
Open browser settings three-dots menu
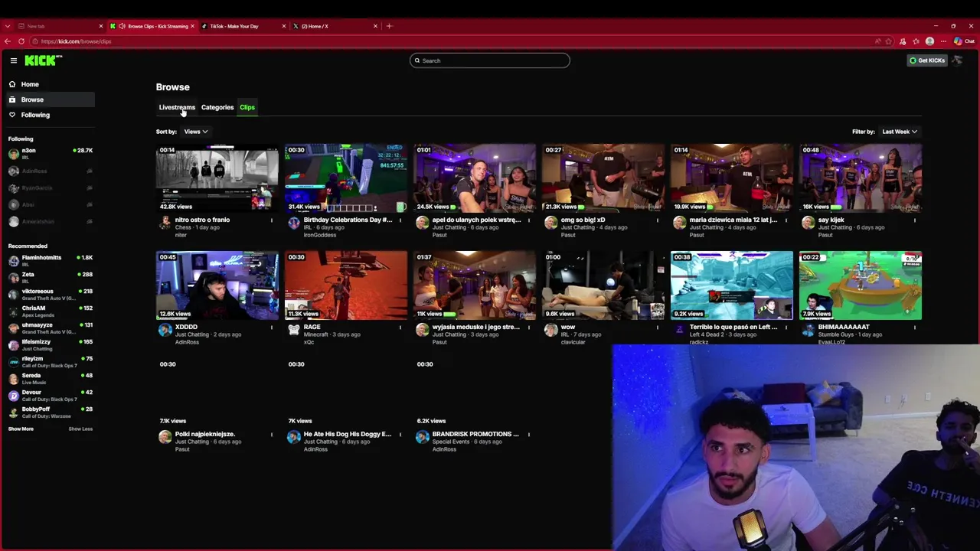[944, 41]
